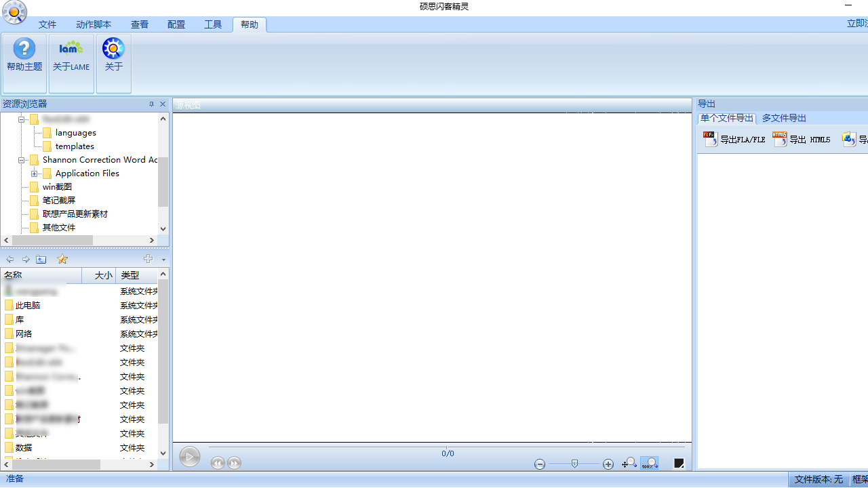Open the 关于 about dialog icon
The image size is (868, 488).
coord(113,56)
